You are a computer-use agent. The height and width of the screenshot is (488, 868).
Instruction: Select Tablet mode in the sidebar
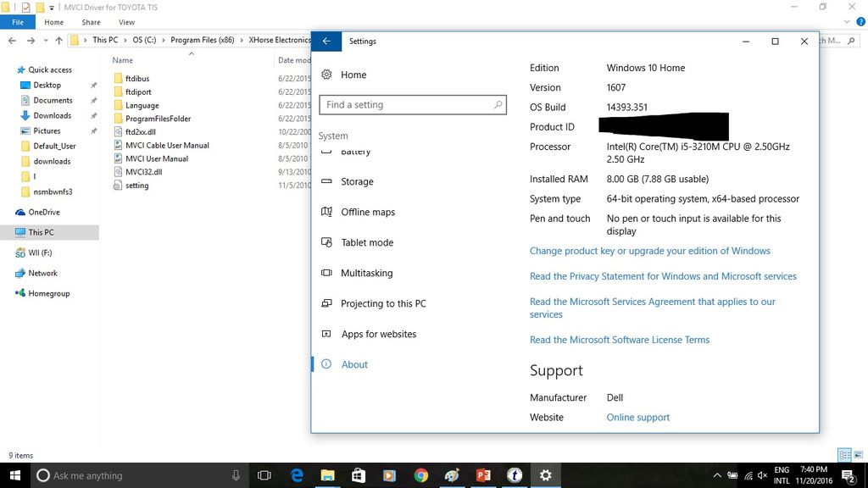(x=367, y=242)
